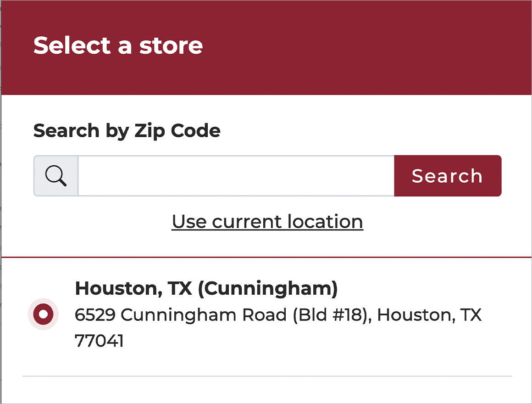Click the Search by Zip Code label
Screen dimensions: 532x404
(x=127, y=131)
